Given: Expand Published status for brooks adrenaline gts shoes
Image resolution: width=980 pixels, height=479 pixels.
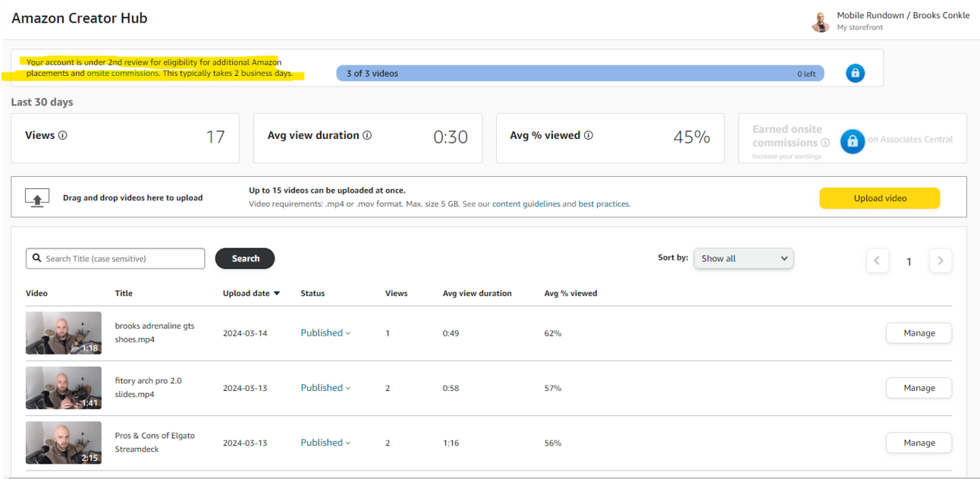Looking at the screenshot, I should [x=325, y=332].
